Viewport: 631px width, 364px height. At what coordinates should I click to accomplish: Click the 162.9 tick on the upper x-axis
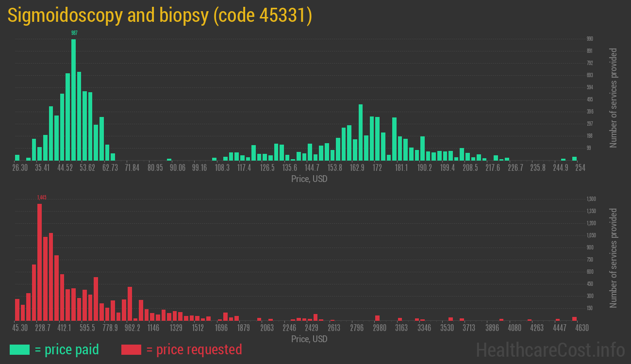[357, 168]
